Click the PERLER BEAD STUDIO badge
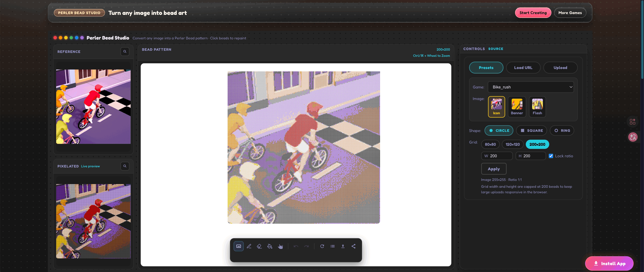Image resolution: width=644 pixels, height=272 pixels. 79,13
